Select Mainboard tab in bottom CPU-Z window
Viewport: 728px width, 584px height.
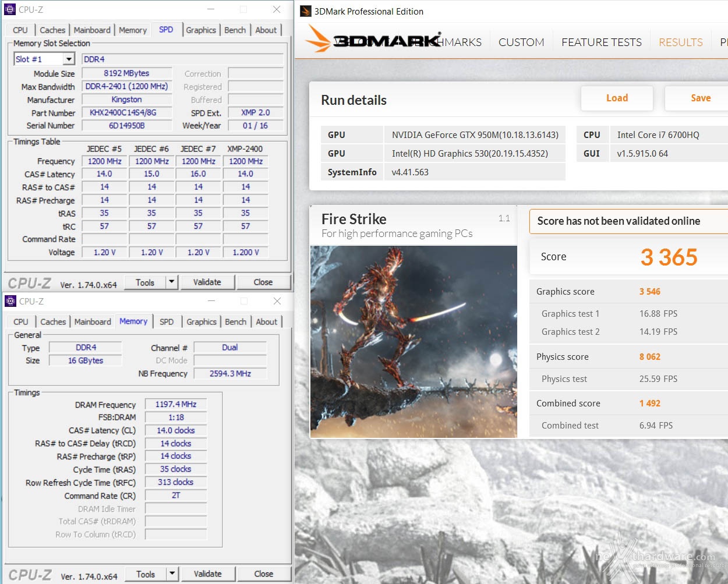[93, 322]
